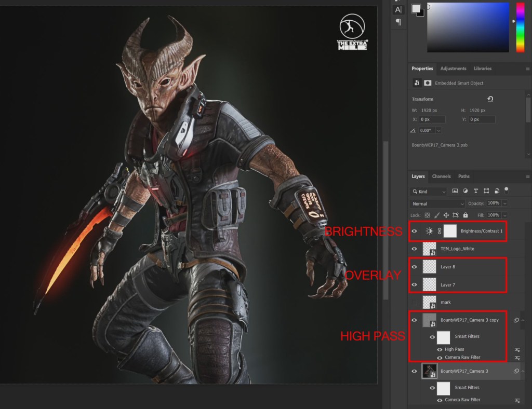Toggle High Pass filter visibility

[440, 349]
